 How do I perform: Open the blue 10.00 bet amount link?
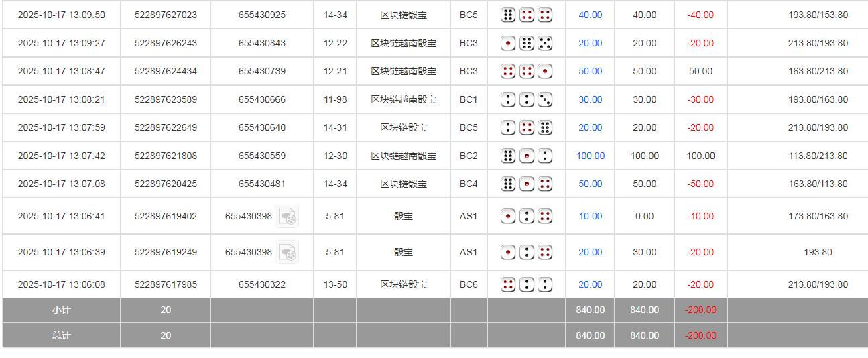tap(590, 216)
